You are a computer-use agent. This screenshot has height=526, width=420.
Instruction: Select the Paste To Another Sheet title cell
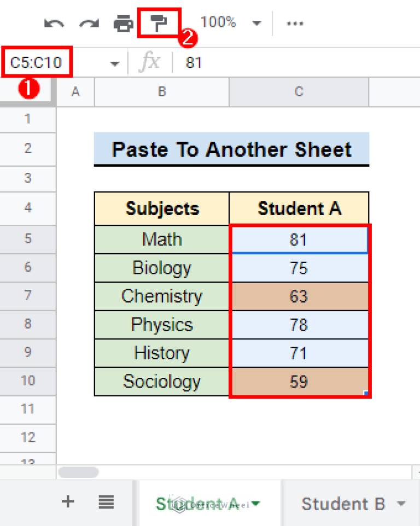click(232, 149)
